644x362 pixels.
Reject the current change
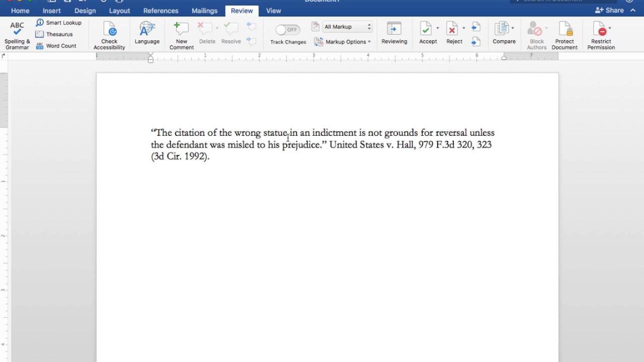[x=452, y=33]
